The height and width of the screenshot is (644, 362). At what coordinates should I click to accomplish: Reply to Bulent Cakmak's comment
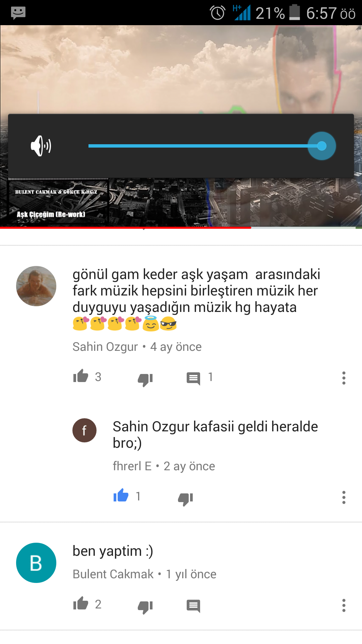click(193, 606)
